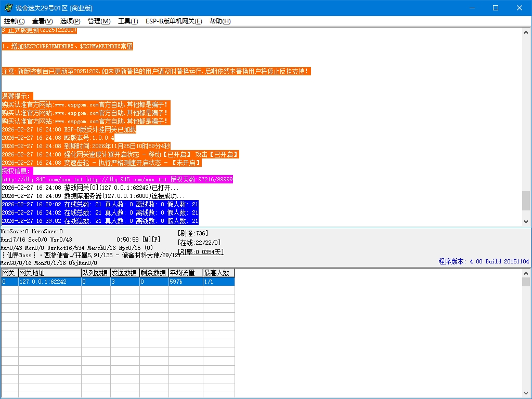Open the 选项(P) menu
The height and width of the screenshot is (399, 532).
coord(70,21)
